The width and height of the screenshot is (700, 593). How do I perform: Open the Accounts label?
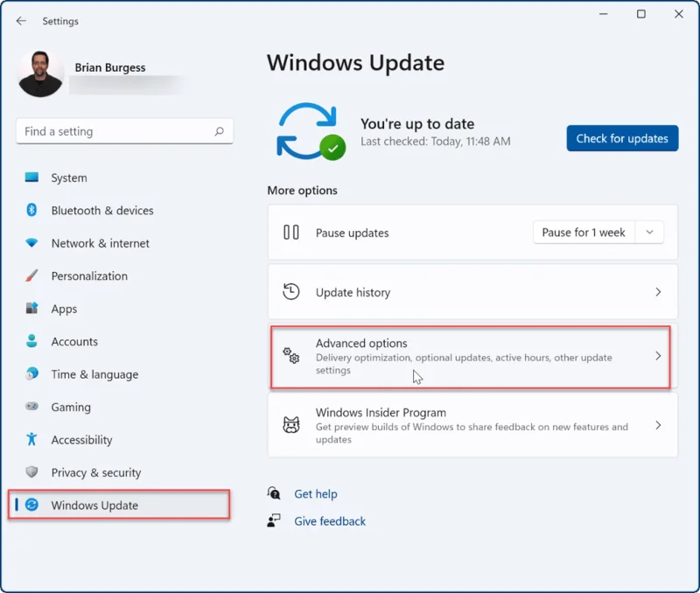[74, 341]
